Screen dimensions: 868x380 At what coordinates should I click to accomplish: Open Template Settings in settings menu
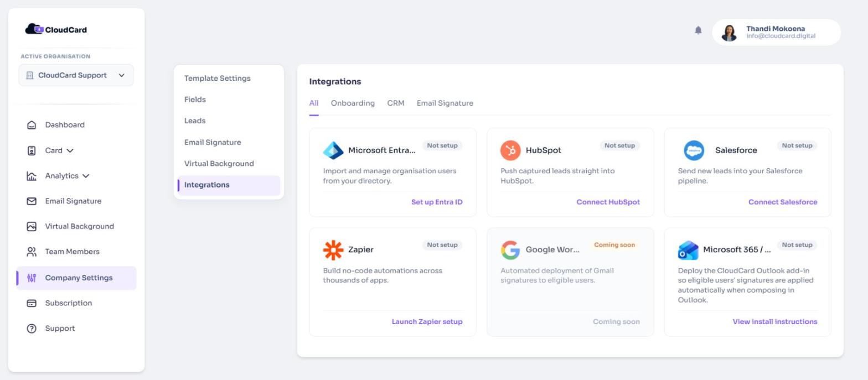(x=218, y=79)
